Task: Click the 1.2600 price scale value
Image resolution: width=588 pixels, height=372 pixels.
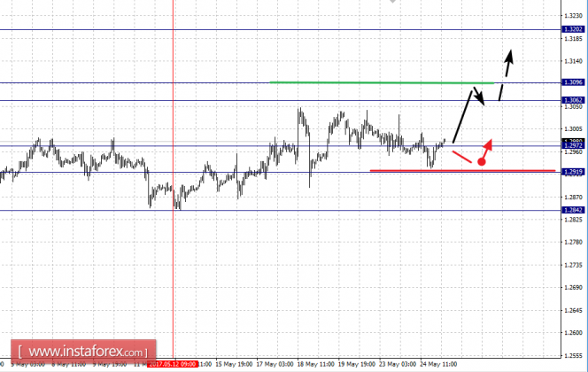Action: (573, 333)
